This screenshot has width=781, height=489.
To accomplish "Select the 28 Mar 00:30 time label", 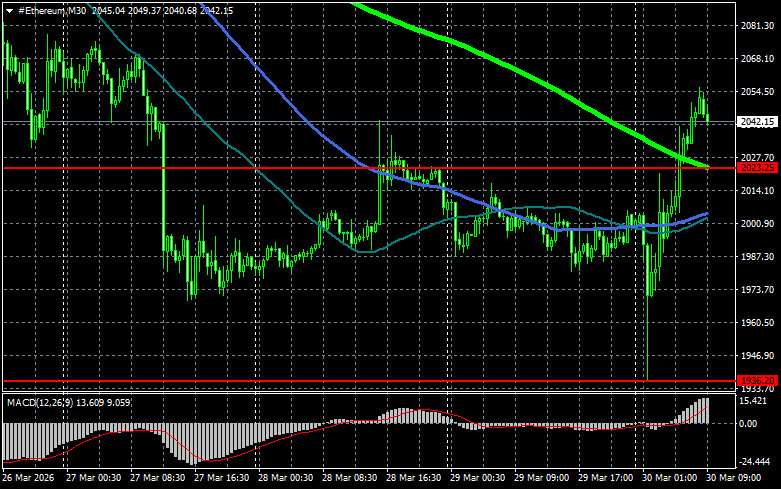I will tap(285, 478).
